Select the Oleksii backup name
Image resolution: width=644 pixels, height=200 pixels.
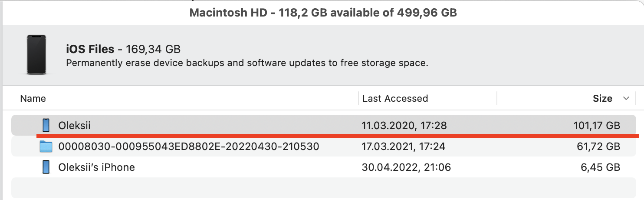(x=74, y=126)
